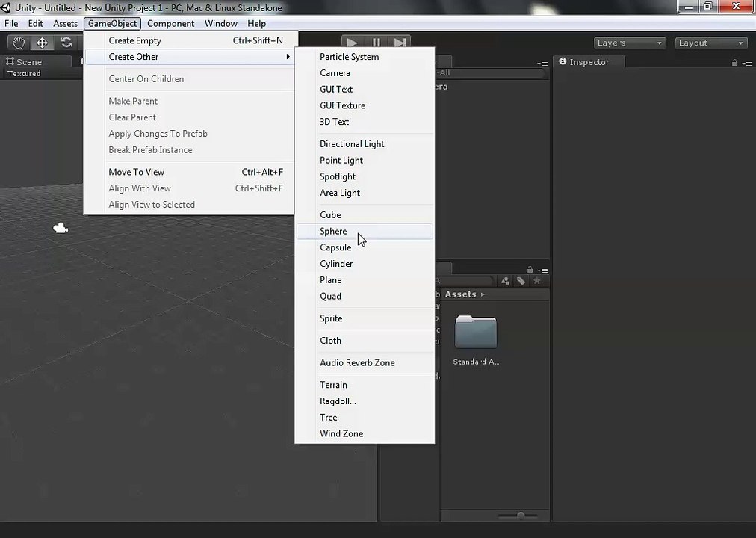This screenshot has height=538, width=756.
Task: Open the Layout dropdown
Action: coord(711,43)
